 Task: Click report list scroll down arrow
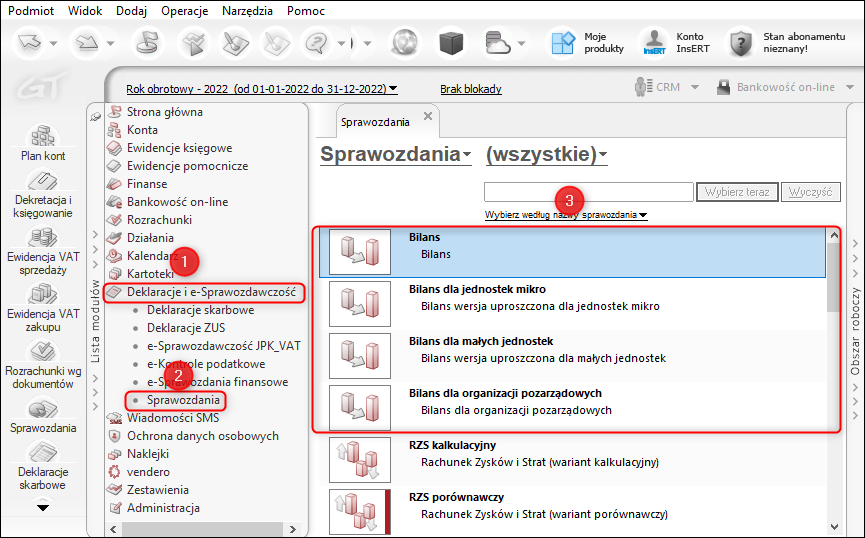point(834,527)
